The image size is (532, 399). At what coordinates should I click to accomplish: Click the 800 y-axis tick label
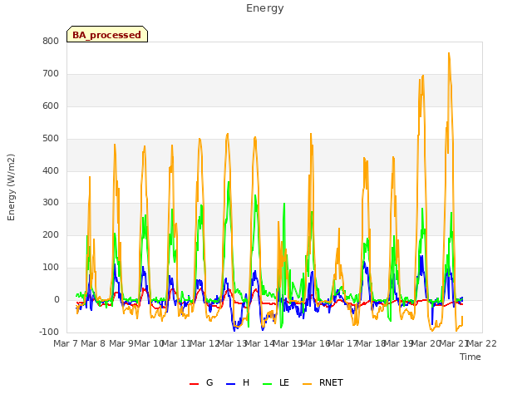coord(51,41)
